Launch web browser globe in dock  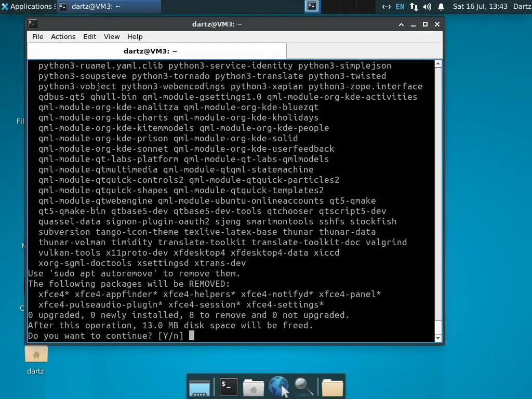pyautogui.click(x=278, y=387)
